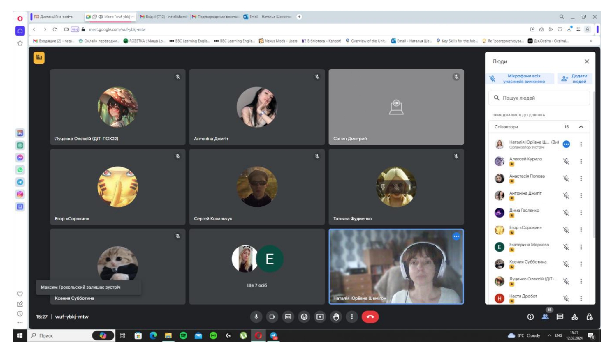Expand bookmarks overflow chevron
612x364 pixels.
591,41
